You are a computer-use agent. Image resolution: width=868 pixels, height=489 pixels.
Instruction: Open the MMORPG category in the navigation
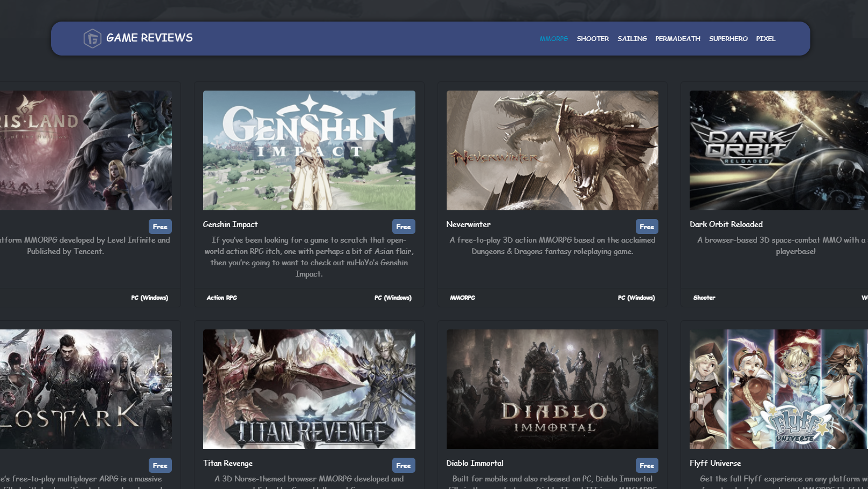(x=554, y=38)
